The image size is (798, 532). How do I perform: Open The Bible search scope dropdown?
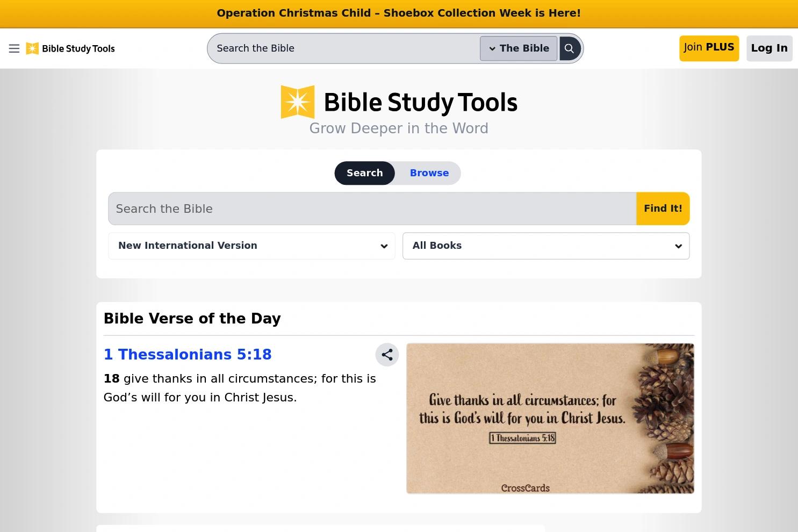(518, 48)
